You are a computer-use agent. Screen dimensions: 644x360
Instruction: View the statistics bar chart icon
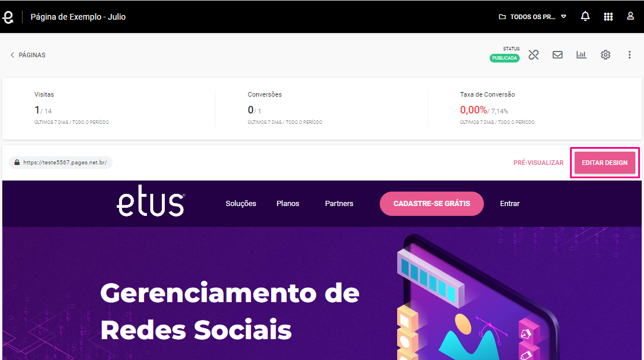tap(581, 55)
